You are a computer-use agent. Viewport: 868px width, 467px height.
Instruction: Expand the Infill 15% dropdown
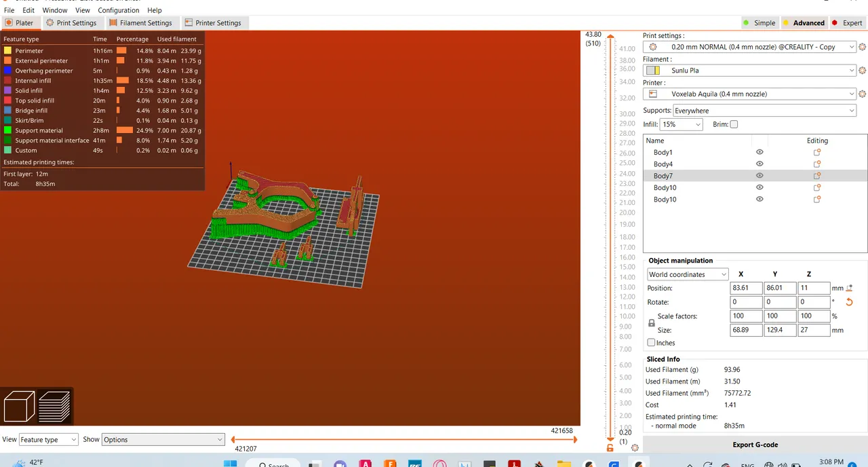point(681,124)
